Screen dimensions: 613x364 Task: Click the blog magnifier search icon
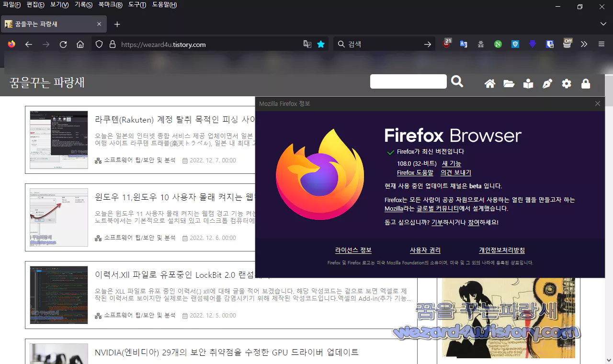457,81
